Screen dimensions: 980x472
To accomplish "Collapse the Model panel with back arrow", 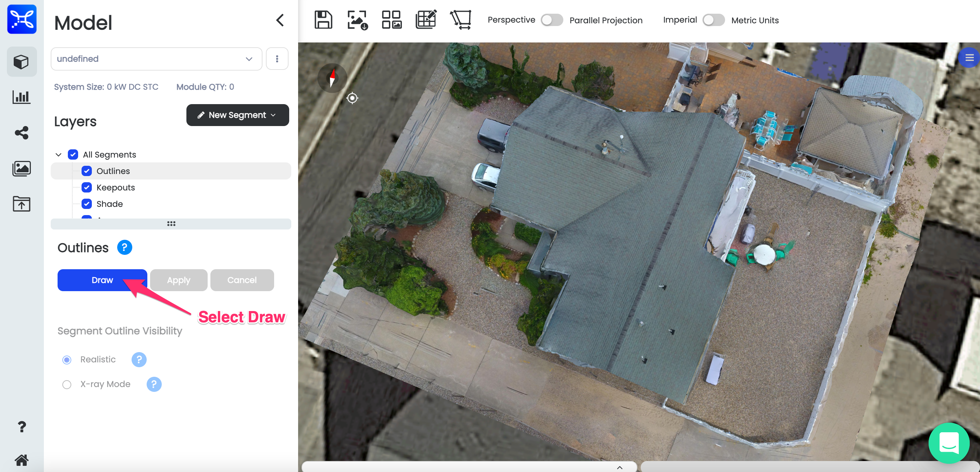I will pyautogui.click(x=280, y=20).
